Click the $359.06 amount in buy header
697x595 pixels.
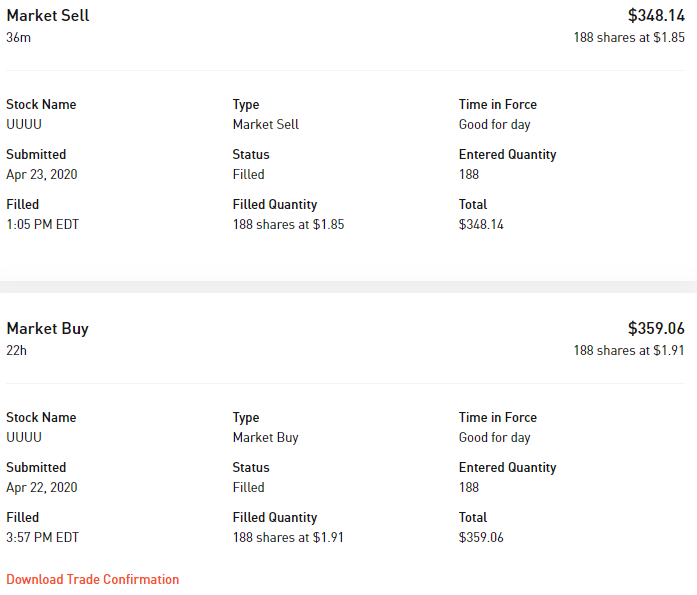[x=656, y=329]
